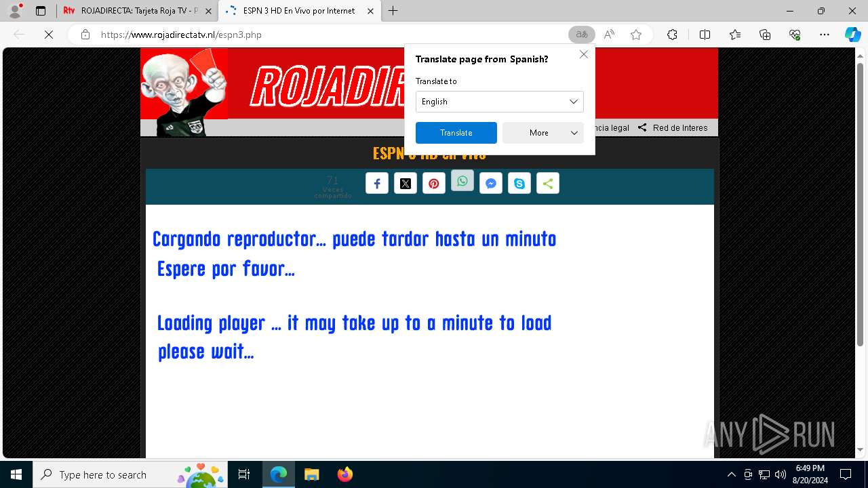Select ESPN 3 HD En Vivo tab
Screen dimensions: 868x488
tap(299, 11)
